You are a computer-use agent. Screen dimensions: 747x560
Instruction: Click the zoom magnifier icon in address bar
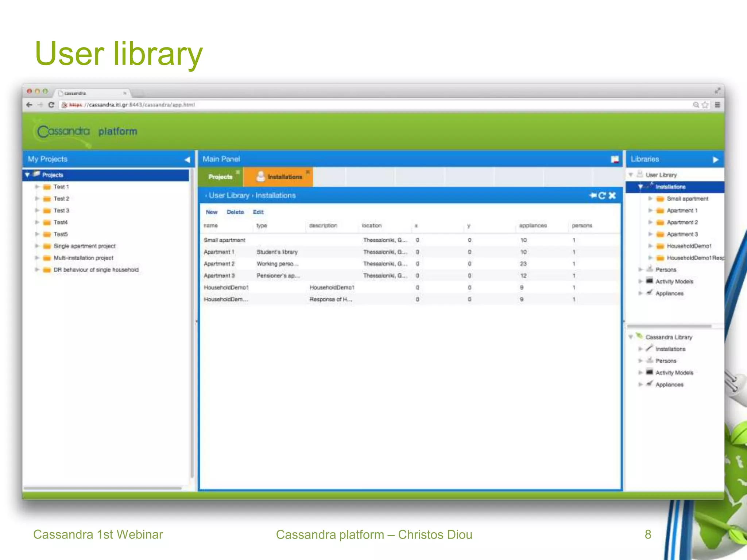point(696,105)
